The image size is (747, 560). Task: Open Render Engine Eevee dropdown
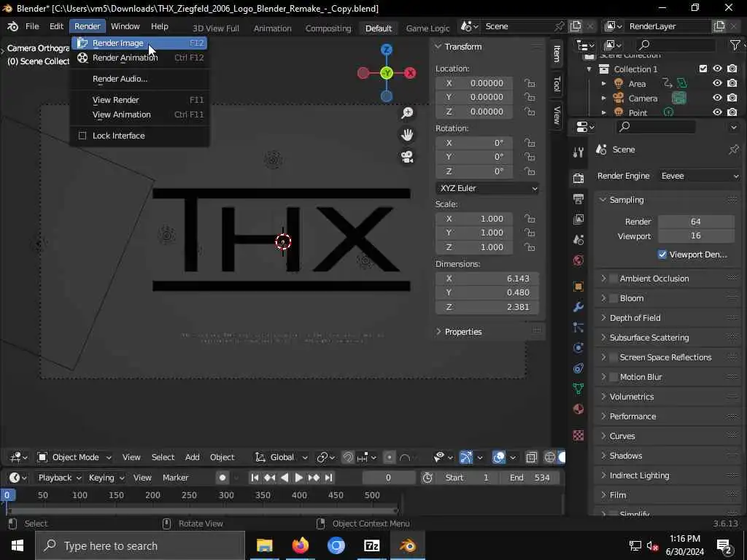[700, 176]
